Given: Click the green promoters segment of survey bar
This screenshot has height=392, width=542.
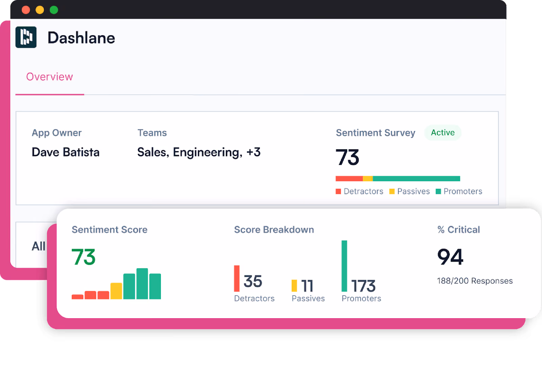Looking at the screenshot, I should point(416,178).
